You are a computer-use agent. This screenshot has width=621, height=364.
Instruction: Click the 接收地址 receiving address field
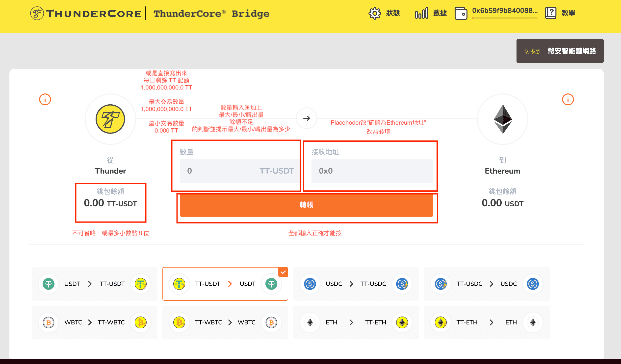click(372, 171)
